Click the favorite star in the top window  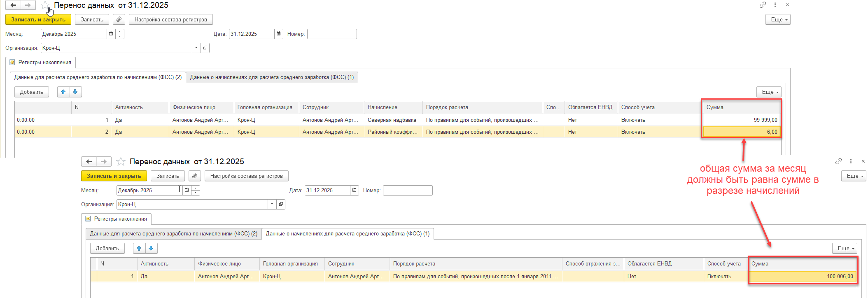pos(45,5)
